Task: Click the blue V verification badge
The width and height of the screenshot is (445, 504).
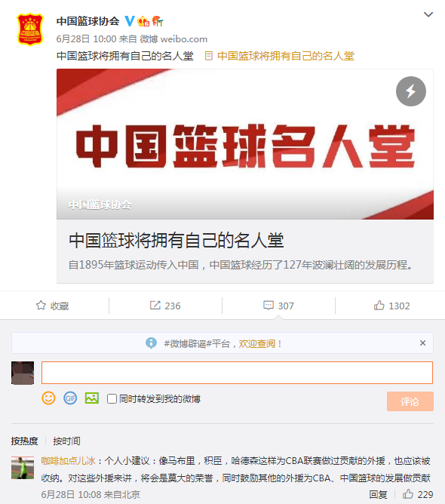Action: coord(130,21)
